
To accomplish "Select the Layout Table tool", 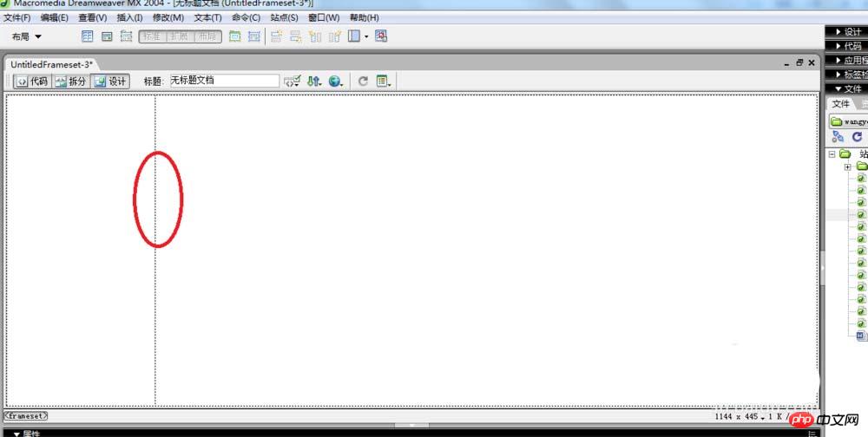I will (235, 36).
